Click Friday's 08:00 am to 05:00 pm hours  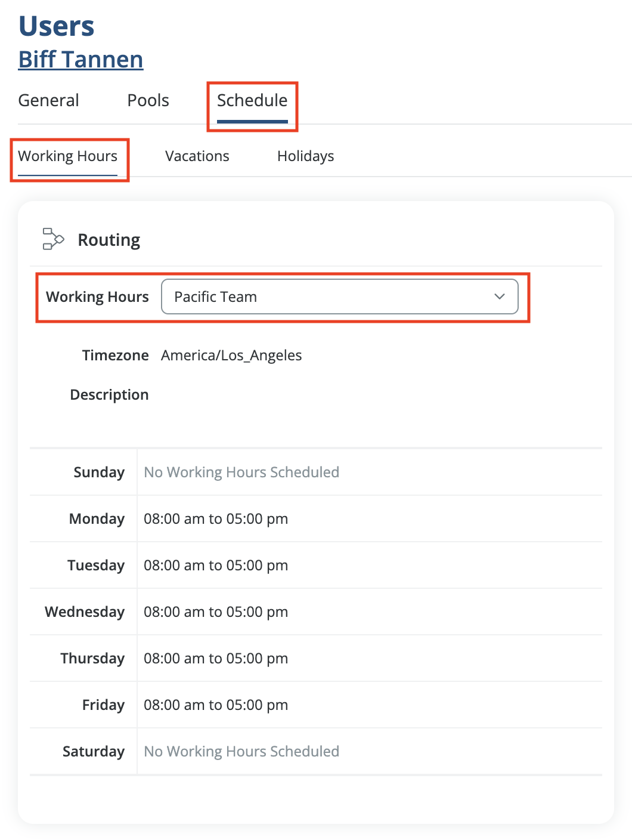[x=216, y=705]
